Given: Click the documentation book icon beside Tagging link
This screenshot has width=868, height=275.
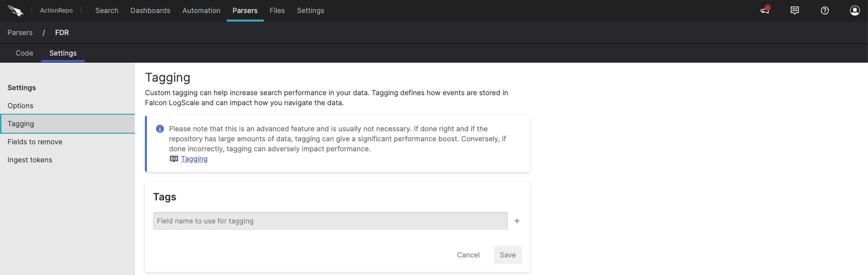Looking at the screenshot, I should tap(174, 159).
